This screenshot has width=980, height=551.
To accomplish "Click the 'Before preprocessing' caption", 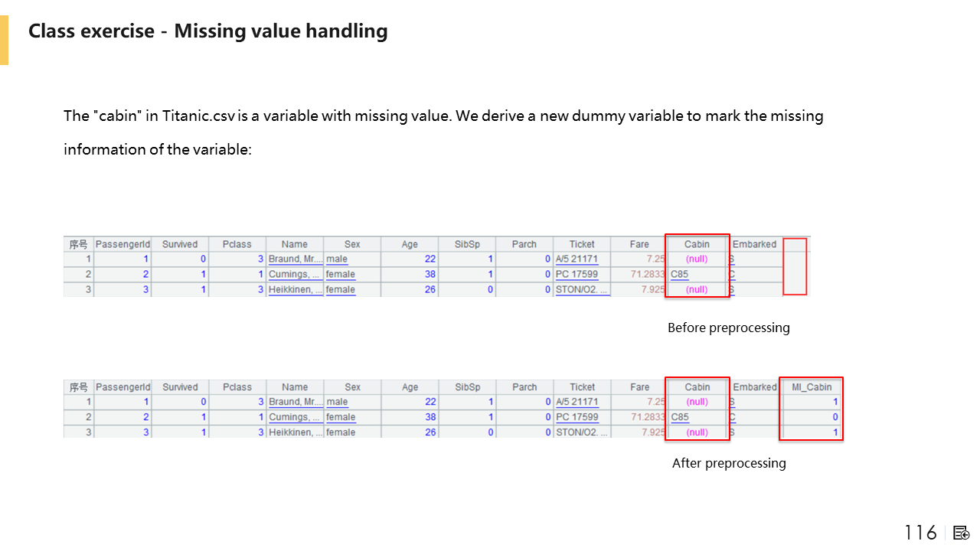I will tap(728, 328).
